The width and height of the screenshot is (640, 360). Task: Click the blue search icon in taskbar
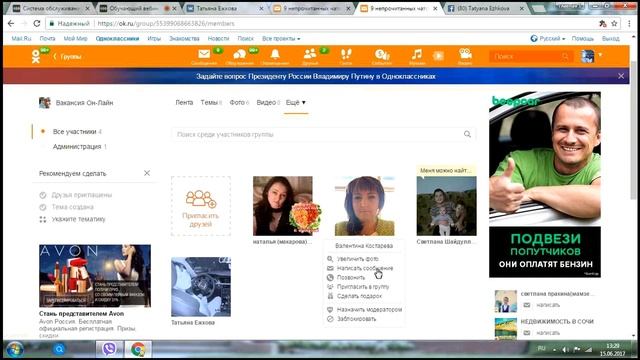pos(59,349)
